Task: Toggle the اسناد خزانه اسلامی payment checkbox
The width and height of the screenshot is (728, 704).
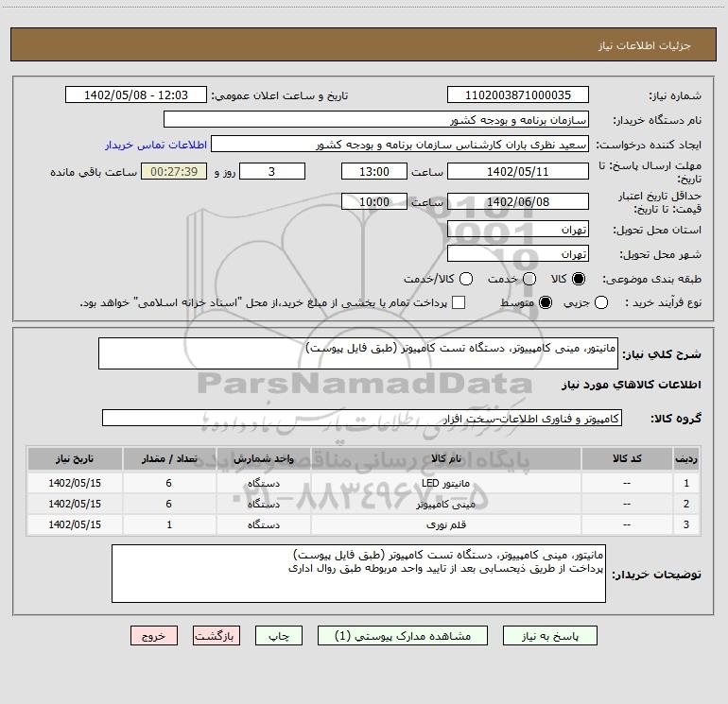Action: pyautogui.click(x=459, y=302)
